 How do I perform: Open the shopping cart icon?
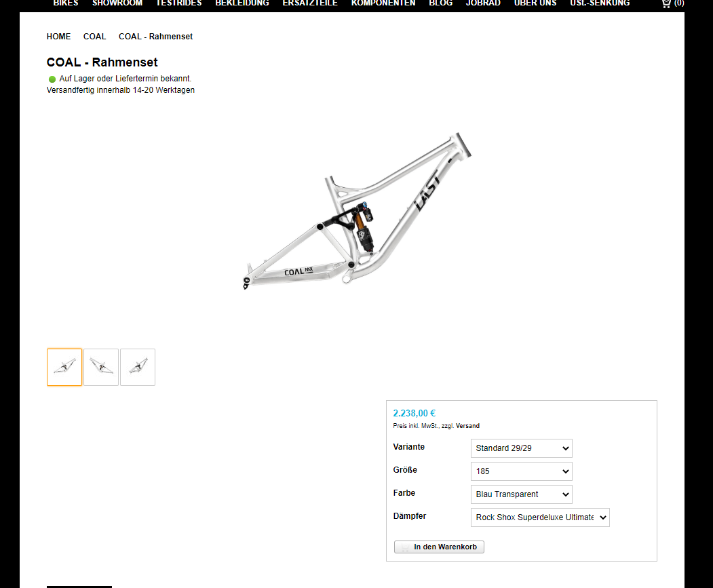pyautogui.click(x=666, y=3)
